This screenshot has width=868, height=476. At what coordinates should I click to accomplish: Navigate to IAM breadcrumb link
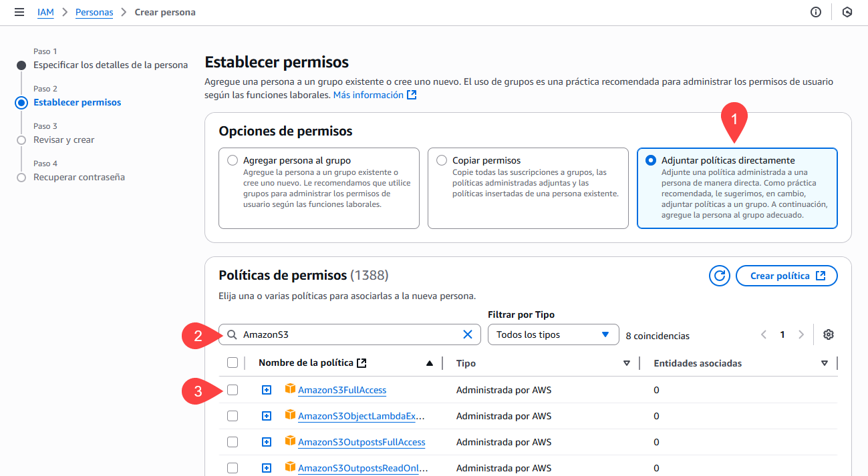coord(45,13)
